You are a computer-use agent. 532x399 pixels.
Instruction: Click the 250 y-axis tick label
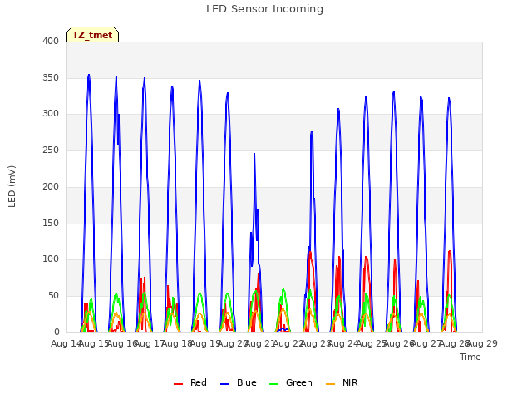pos(51,150)
